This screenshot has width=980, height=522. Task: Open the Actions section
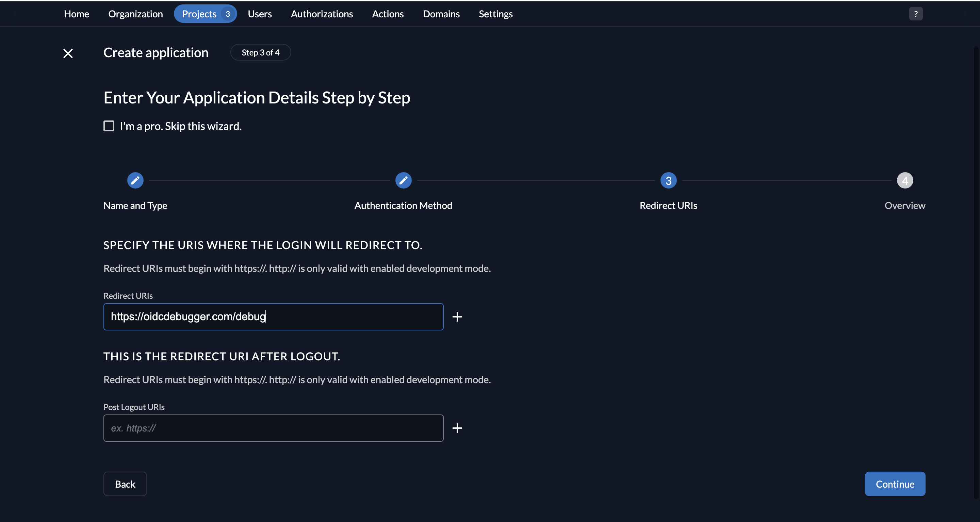(388, 14)
